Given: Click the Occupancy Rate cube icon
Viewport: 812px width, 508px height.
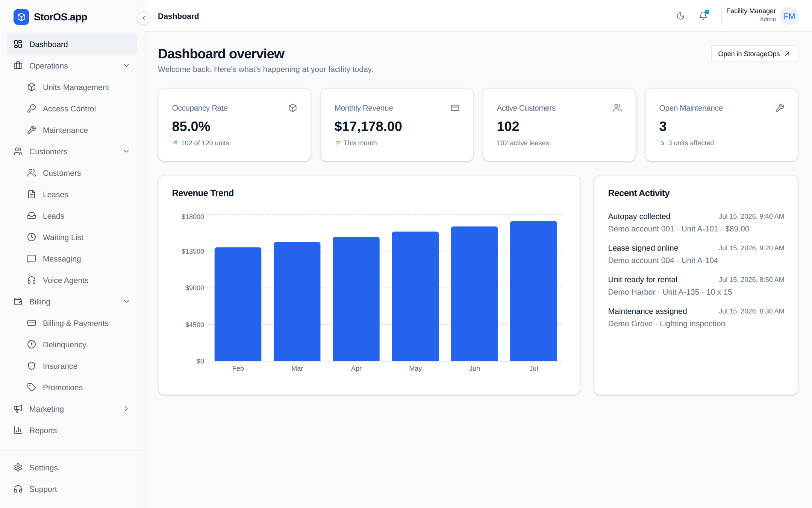Looking at the screenshot, I should [x=293, y=108].
